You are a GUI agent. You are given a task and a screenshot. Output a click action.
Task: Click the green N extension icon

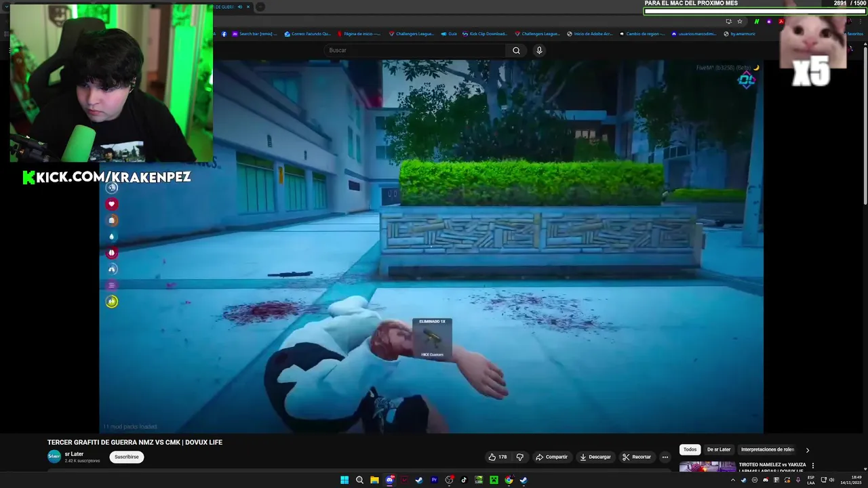point(757,21)
